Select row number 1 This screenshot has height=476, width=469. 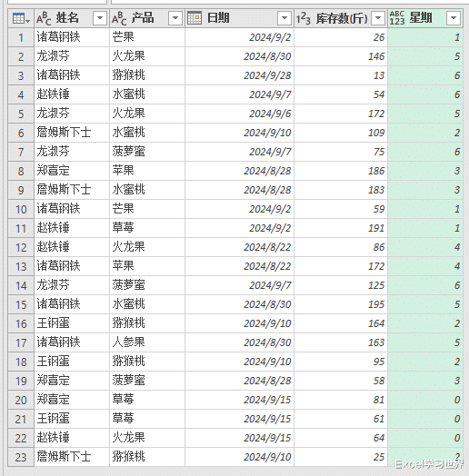tap(21, 37)
